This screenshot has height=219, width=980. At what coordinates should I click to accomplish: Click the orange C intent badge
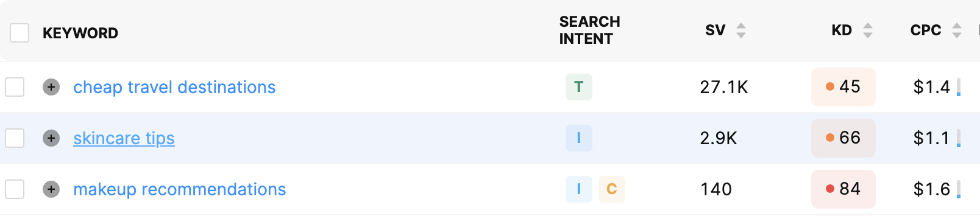tap(612, 189)
